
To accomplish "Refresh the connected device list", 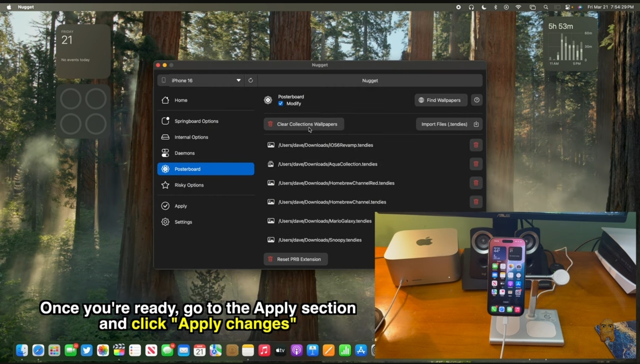I will (x=251, y=81).
